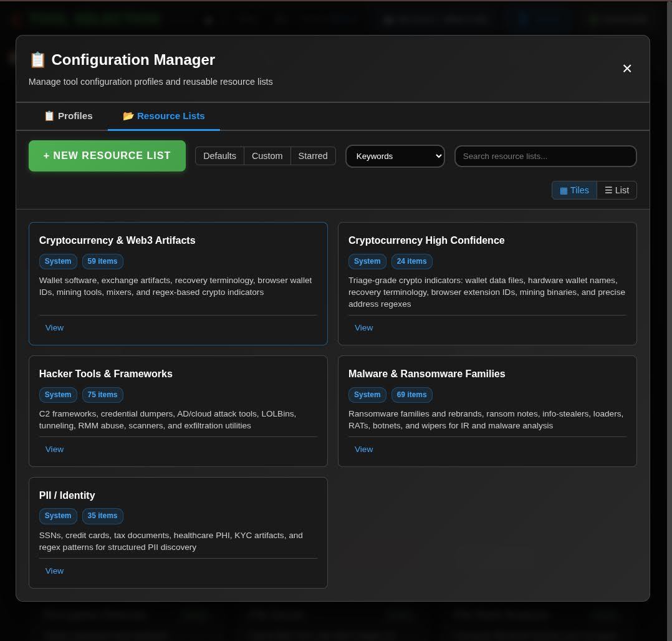Viewport: 672px width, 641px height.
Task: Click System badge on Hacker Tools card
Action: point(58,395)
